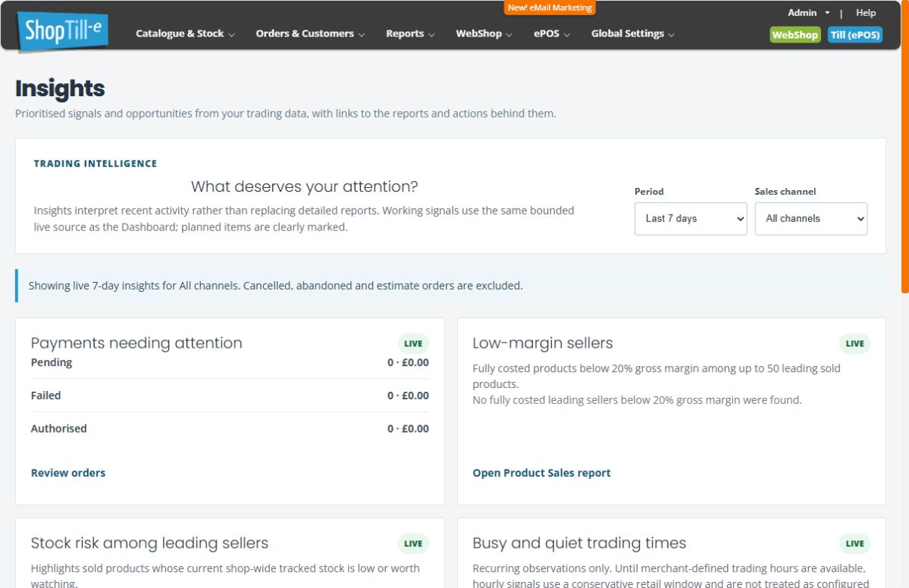
Task: Expand the Admin account dropdown
Action: pos(808,13)
